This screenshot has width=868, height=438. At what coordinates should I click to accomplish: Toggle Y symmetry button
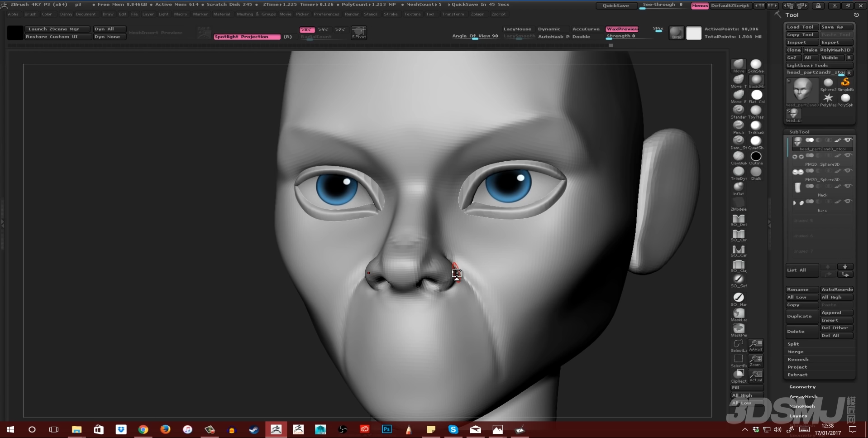click(x=323, y=29)
